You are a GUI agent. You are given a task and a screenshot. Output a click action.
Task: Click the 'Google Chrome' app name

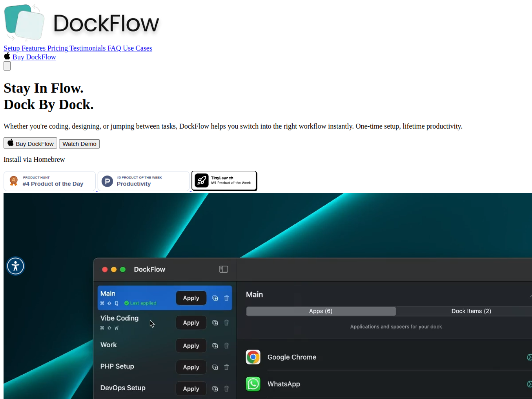click(292, 357)
